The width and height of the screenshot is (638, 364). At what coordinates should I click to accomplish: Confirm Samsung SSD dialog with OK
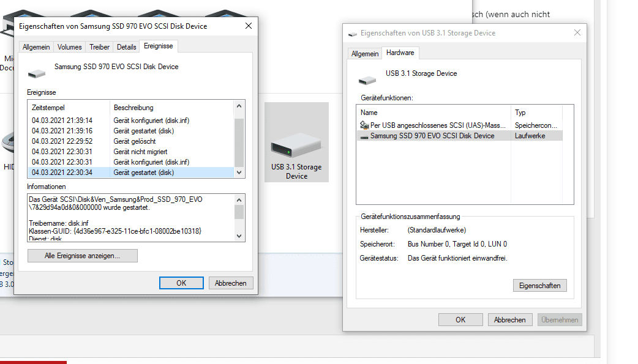click(x=181, y=283)
